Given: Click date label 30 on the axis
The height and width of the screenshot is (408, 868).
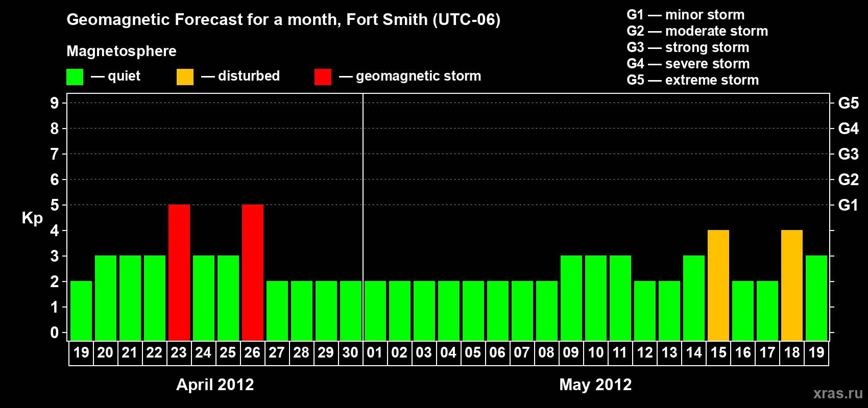Looking at the screenshot, I should click(350, 353).
